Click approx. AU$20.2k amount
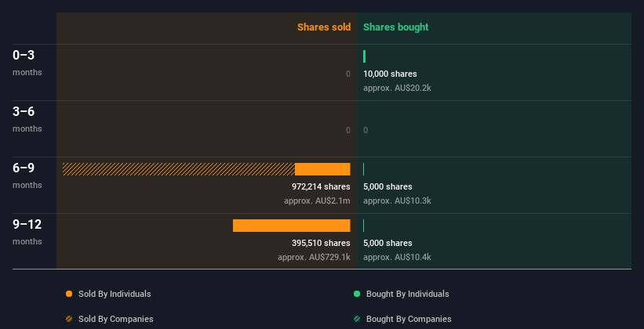644x329 pixels. point(397,88)
